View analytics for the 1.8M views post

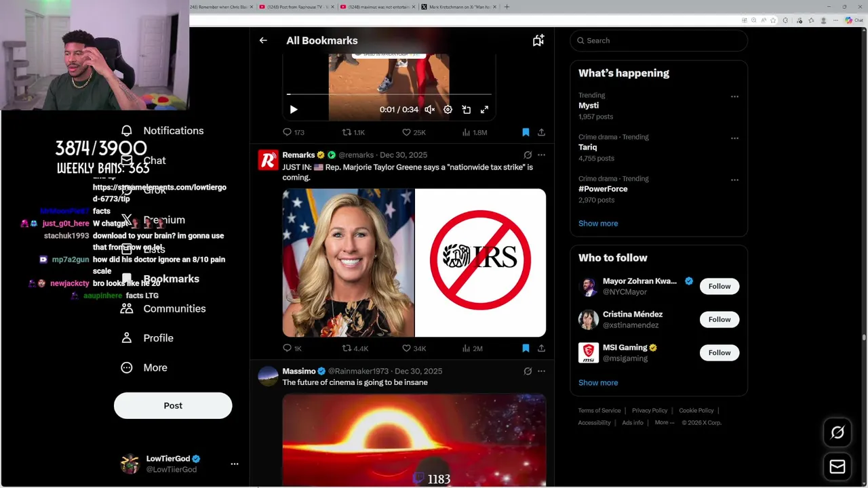point(475,132)
